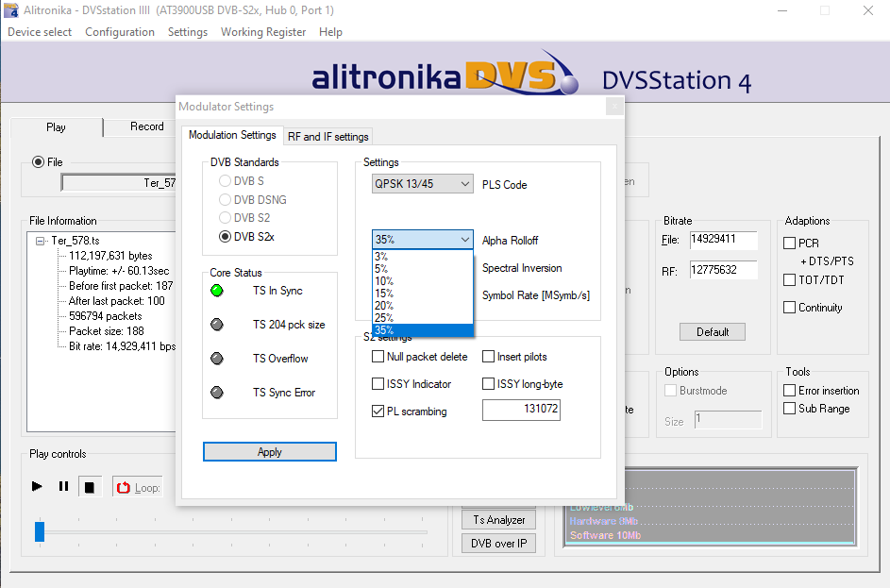Click the TS In Sync green indicator
Viewport: 890px width, 588px height.
point(217,291)
